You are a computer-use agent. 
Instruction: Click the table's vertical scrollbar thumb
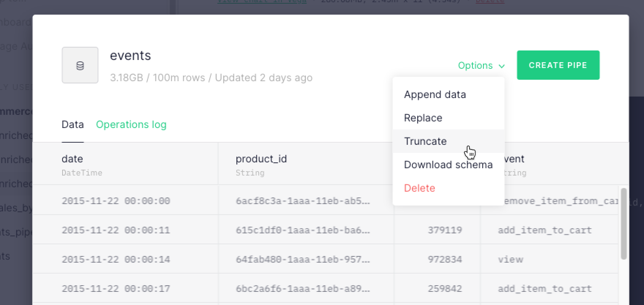tap(624, 224)
